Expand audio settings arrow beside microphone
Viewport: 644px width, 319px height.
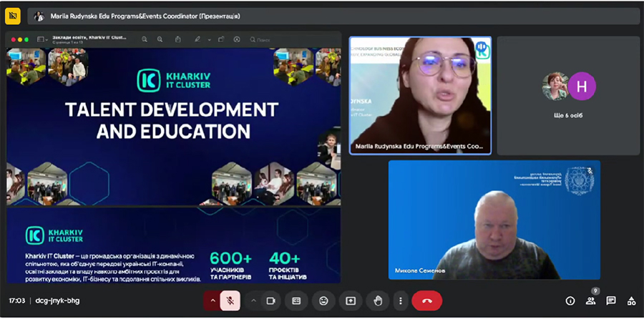click(212, 300)
